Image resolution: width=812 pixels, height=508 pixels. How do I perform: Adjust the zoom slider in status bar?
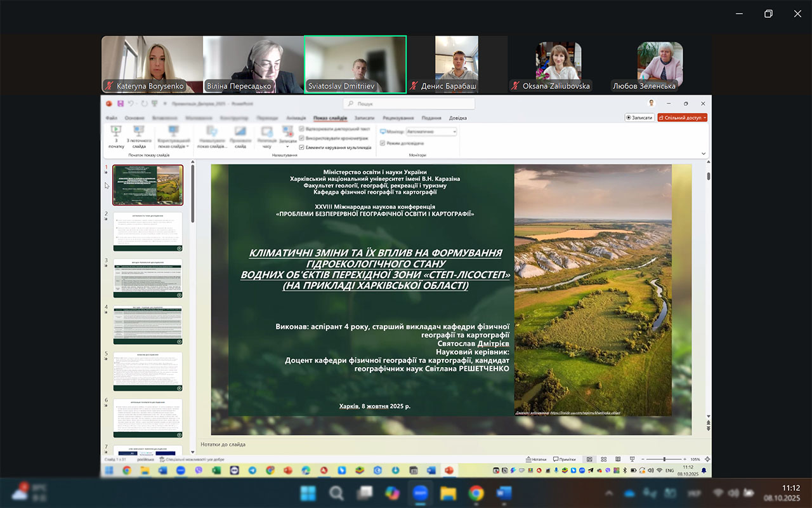click(664, 459)
